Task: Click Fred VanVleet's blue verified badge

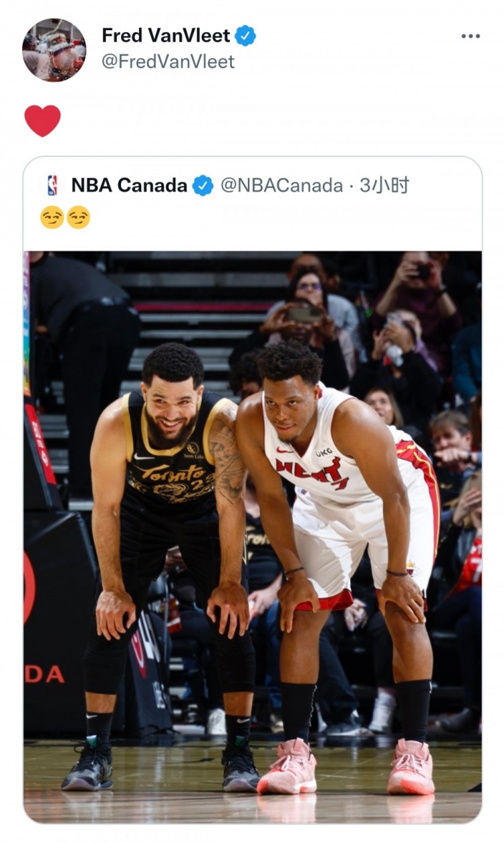Action: [245, 36]
